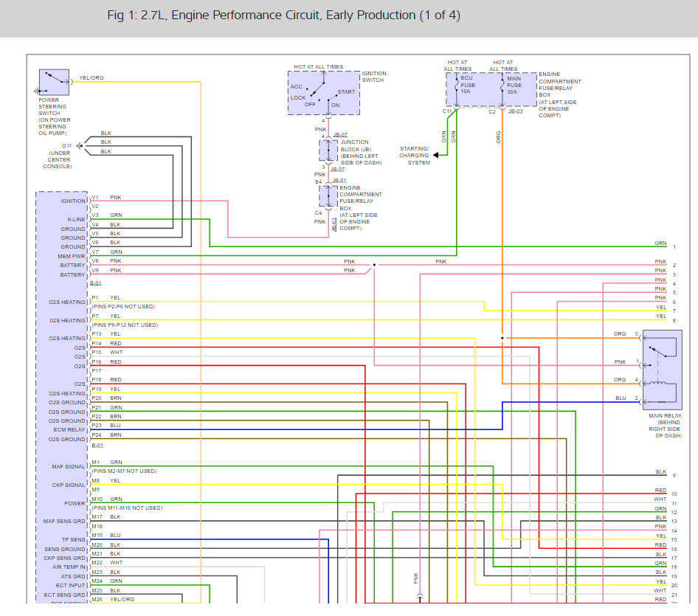The width and height of the screenshot is (698, 616).
Task: Click pin number 'P23' beside BLU wire
Action: tap(97, 426)
